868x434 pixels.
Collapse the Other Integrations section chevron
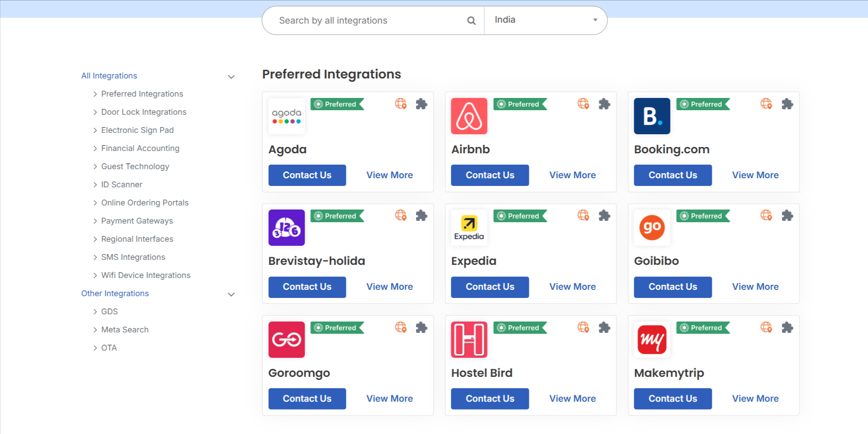[x=231, y=294]
